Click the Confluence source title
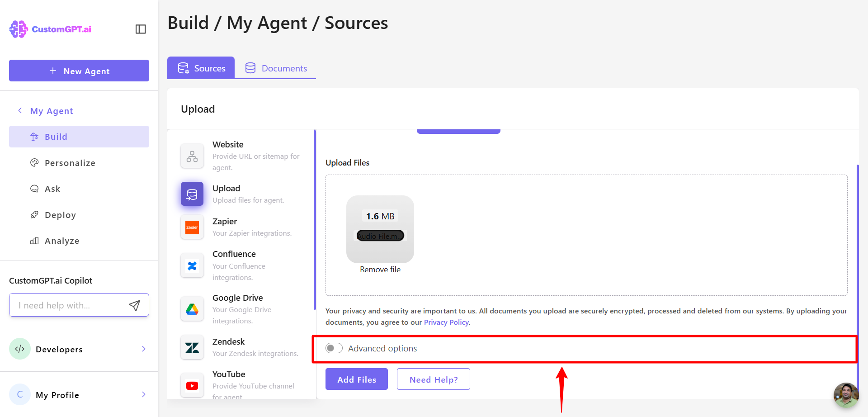Viewport: 868px width, 417px height. pos(234,254)
